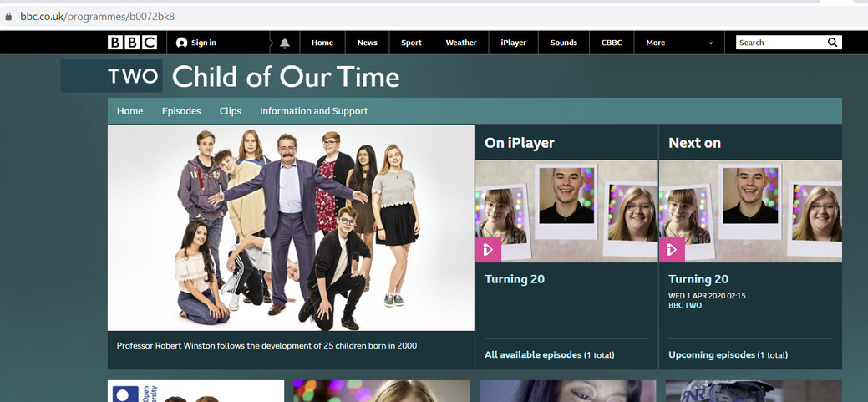Image resolution: width=868 pixels, height=402 pixels.
Task: Click inside the Search input field
Action: 780,43
